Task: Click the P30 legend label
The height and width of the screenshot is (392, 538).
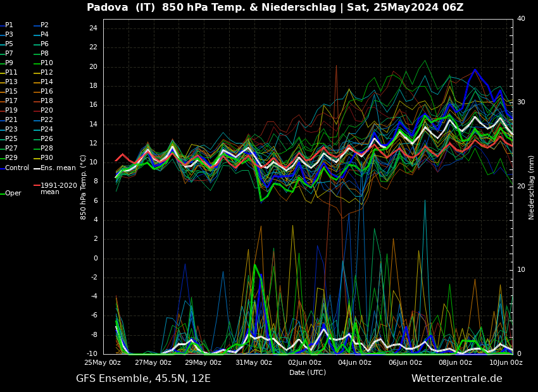Action: tap(47, 157)
